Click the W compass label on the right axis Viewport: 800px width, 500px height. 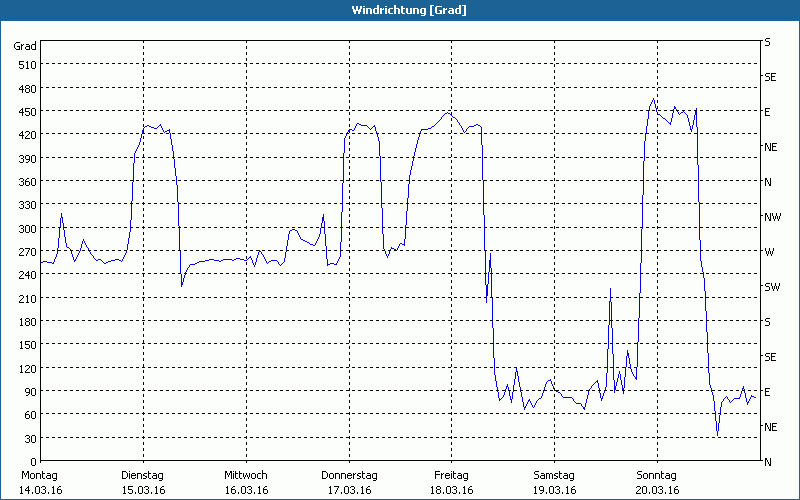[x=768, y=252]
